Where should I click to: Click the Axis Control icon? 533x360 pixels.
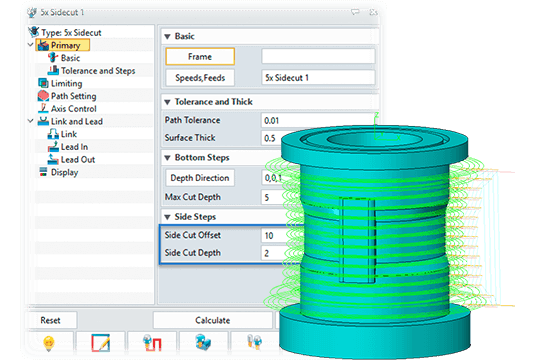point(43,108)
